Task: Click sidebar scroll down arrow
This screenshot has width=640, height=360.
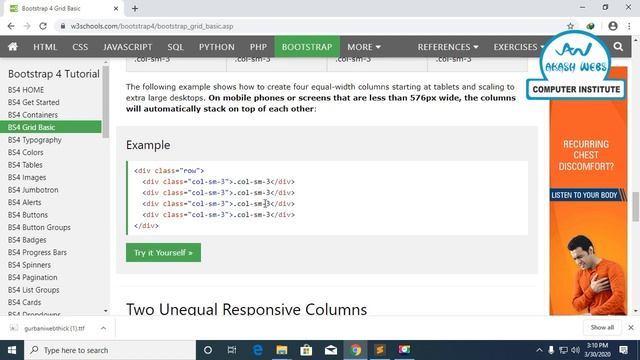Action: [106, 311]
